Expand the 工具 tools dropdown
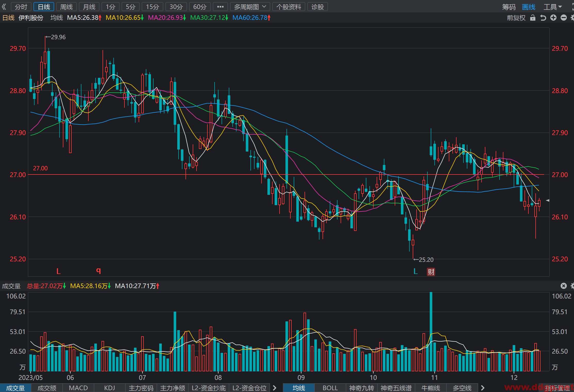This screenshot has height=392, width=574. coord(553,7)
